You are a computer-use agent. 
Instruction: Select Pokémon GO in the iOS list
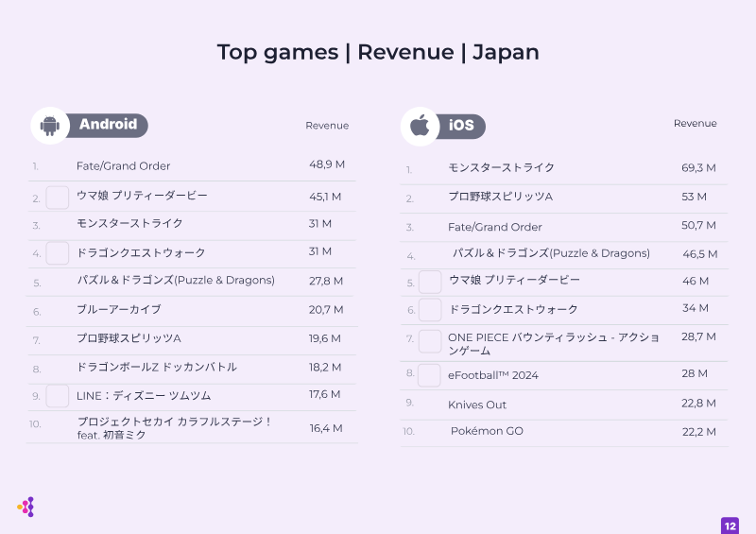tap(487, 431)
